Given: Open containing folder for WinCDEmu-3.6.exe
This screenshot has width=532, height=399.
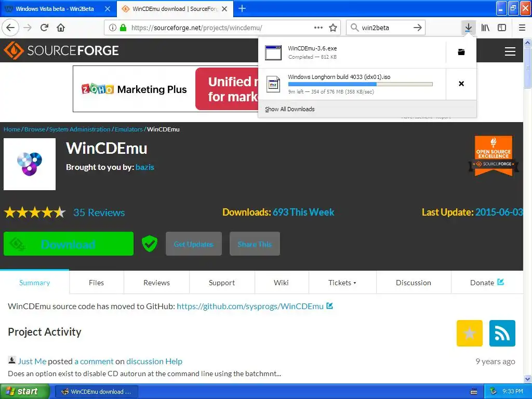Looking at the screenshot, I should 461,52.
